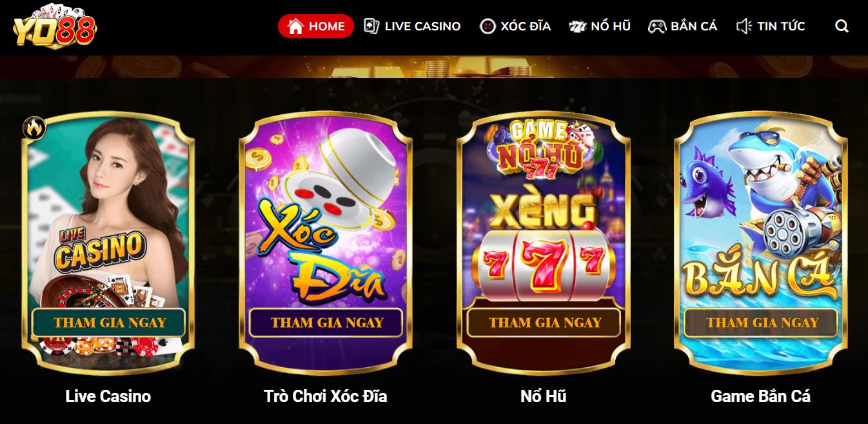Open the Trò Chơi Xóc Đĩa title link

[326, 396]
